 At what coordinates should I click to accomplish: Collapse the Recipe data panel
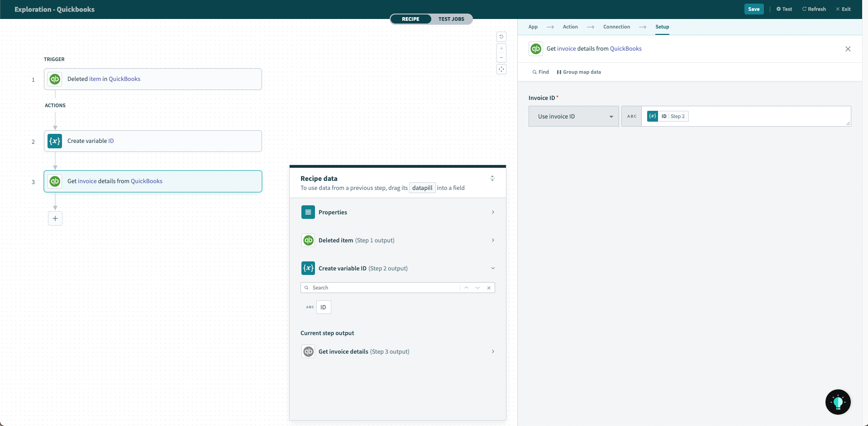coord(492,178)
